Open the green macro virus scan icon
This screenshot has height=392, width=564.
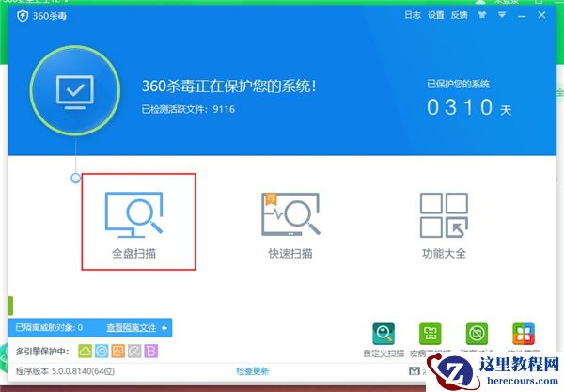pyautogui.click(x=431, y=334)
